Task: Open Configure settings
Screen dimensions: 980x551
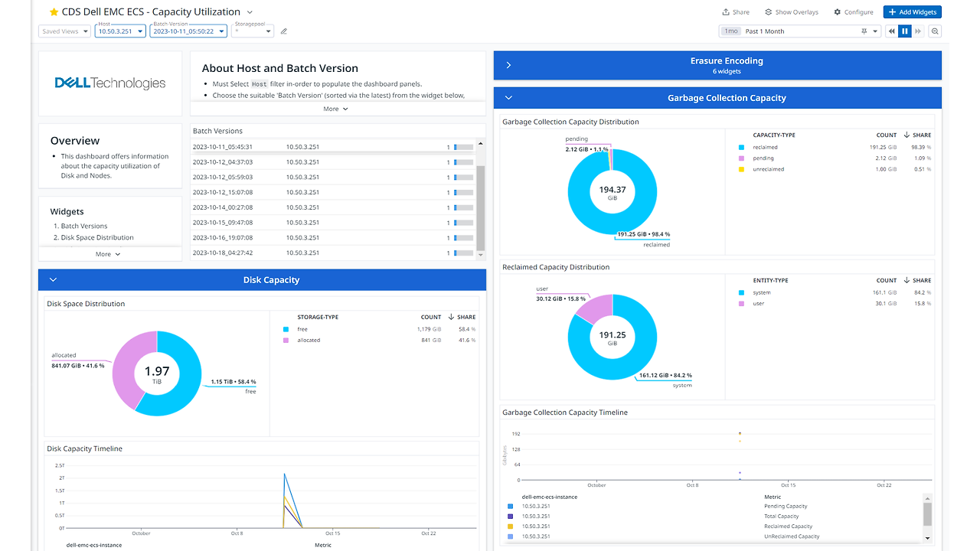Action: click(853, 12)
